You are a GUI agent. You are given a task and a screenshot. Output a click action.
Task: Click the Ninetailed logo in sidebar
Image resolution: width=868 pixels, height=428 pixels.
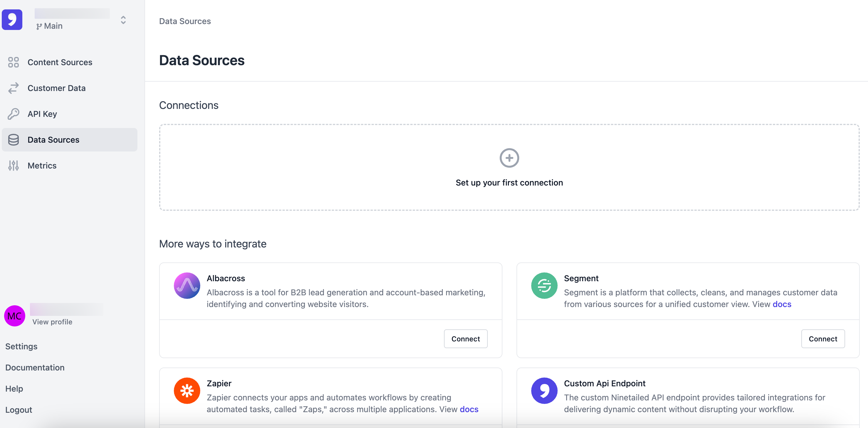pyautogui.click(x=12, y=20)
